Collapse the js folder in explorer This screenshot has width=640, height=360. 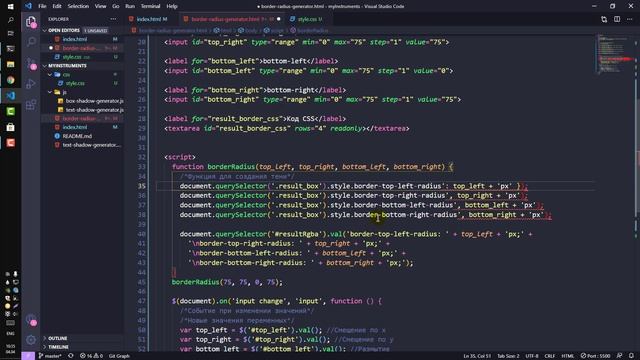point(50,92)
